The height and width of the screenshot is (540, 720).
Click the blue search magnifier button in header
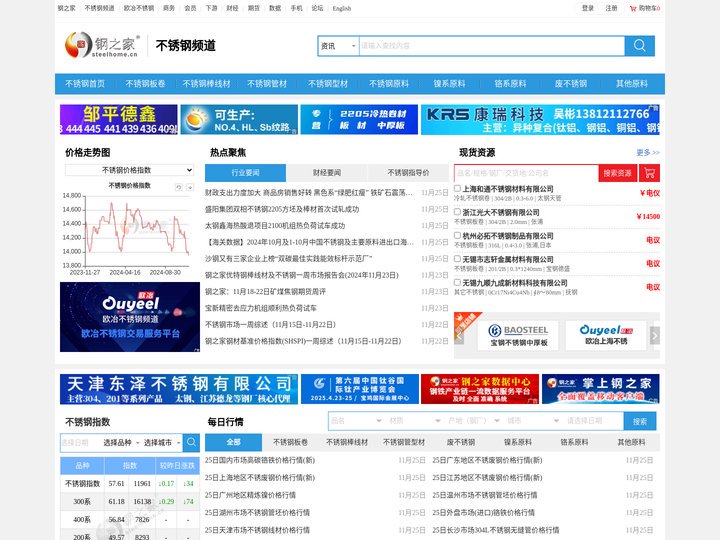pyautogui.click(x=640, y=45)
